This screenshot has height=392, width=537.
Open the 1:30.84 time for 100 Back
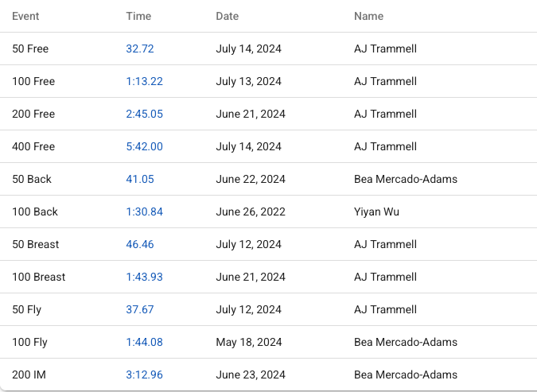[144, 212]
